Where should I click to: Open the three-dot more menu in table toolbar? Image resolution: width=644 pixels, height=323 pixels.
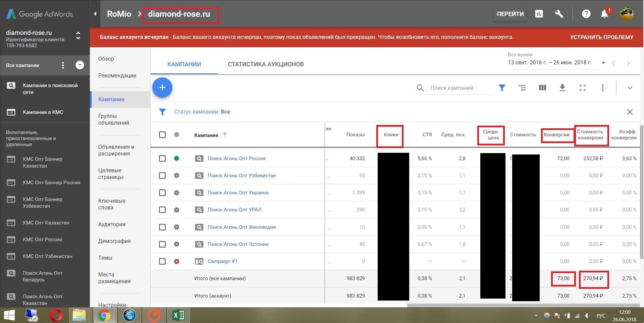(x=602, y=88)
